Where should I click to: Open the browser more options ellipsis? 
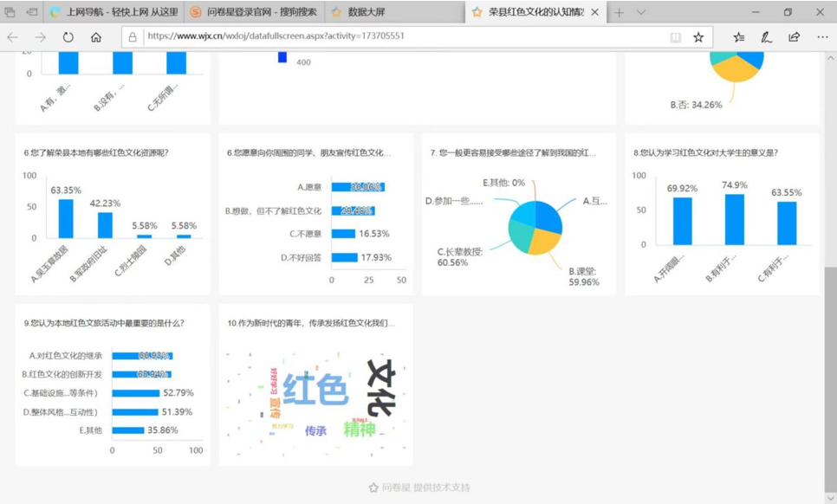point(821,37)
